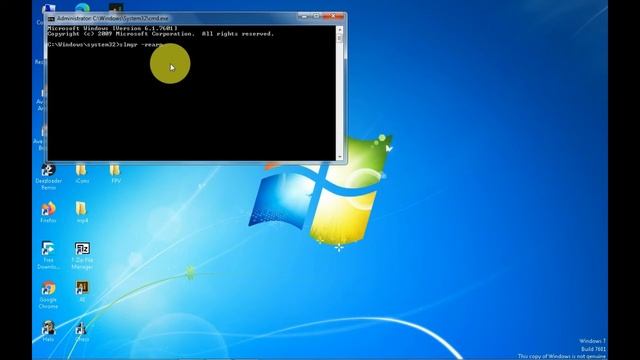Click the command prompt scrollbar thumb

click(340, 38)
